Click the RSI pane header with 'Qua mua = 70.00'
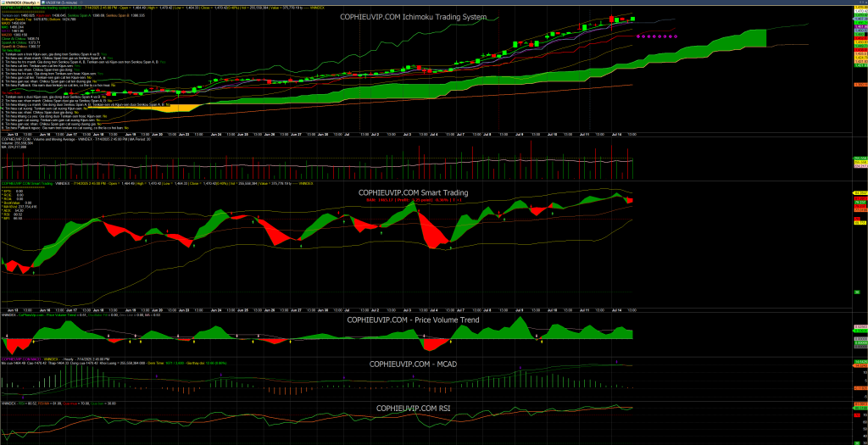Screen dimensions: 868x445 (58, 403)
